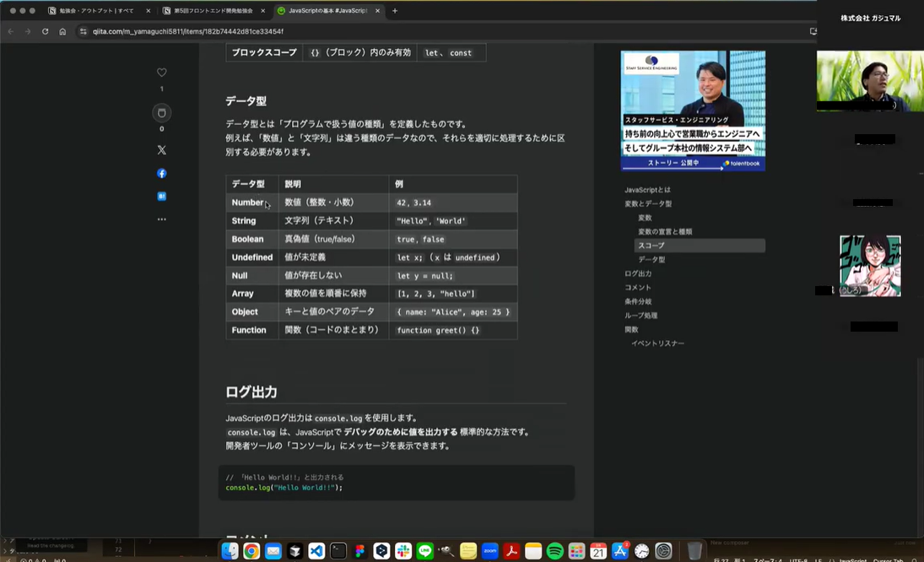924x562 pixels.
Task: Open a new browser tab
Action: point(395,11)
